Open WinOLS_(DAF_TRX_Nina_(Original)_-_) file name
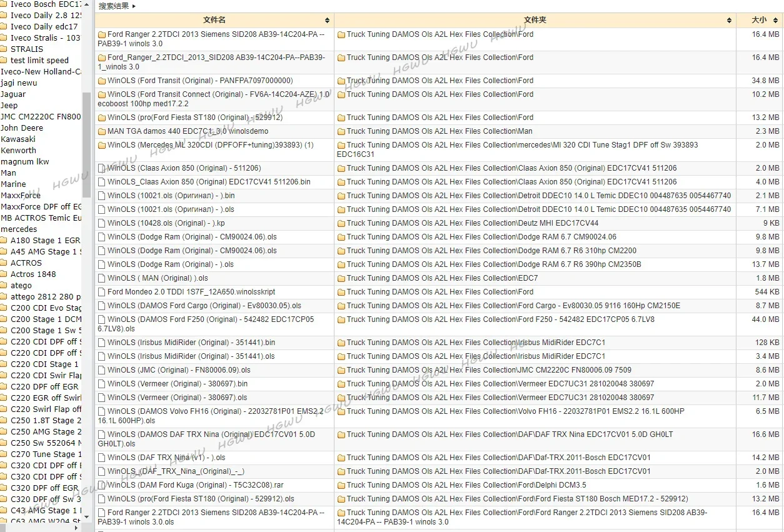Screen dimensions: 784x532 [x=176, y=471]
